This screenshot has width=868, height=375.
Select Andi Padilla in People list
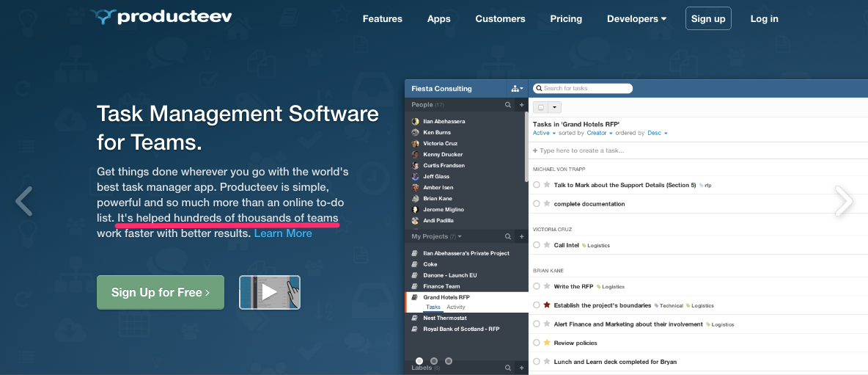tap(438, 220)
